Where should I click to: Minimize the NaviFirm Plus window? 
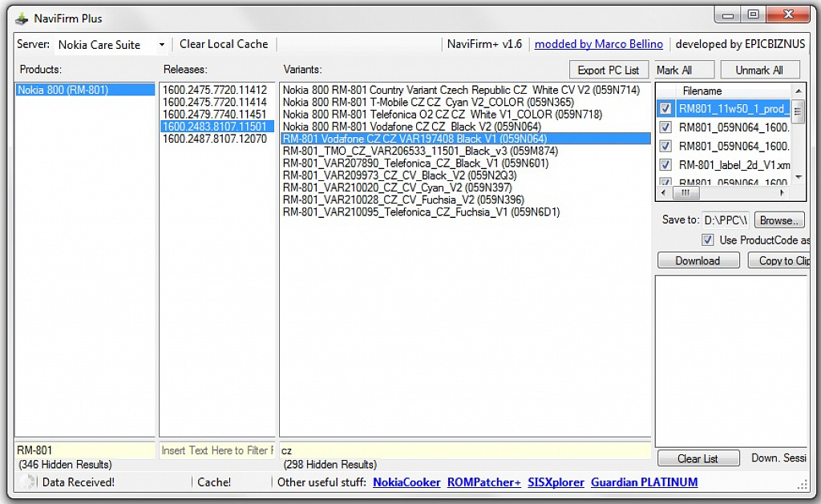tap(727, 15)
